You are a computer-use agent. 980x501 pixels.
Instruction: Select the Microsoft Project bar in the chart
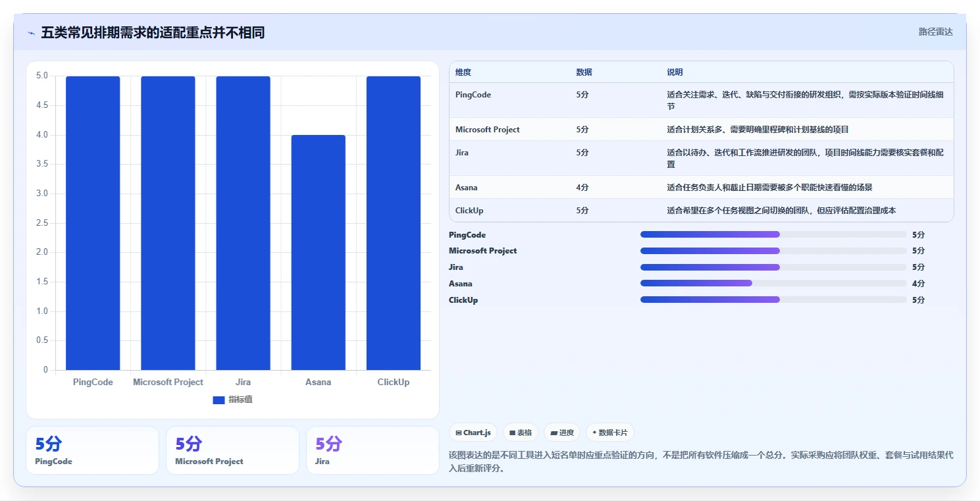click(168, 223)
